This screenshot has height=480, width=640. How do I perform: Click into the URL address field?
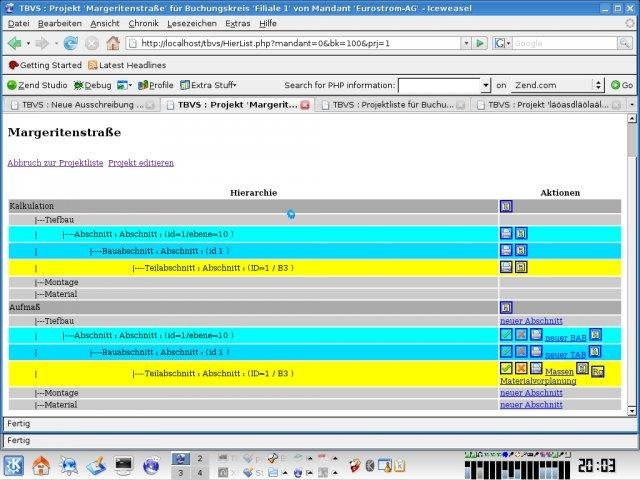(x=299, y=43)
